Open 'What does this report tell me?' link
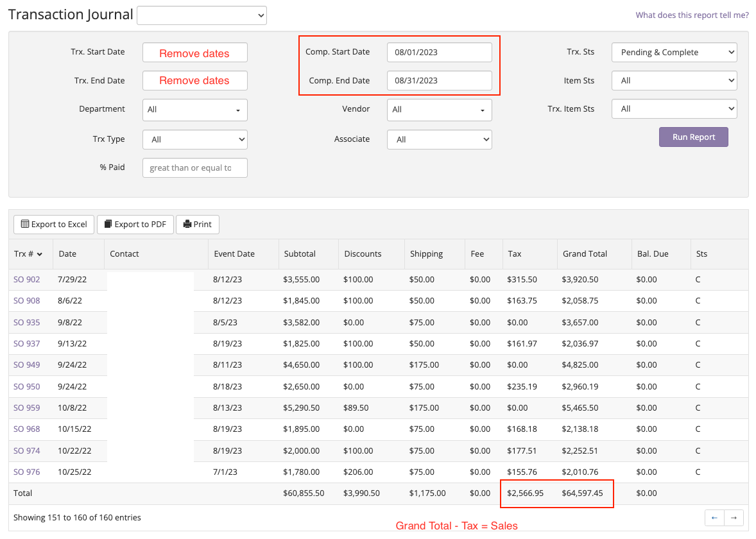The image size is (756, 539). (x=692, y=15)
